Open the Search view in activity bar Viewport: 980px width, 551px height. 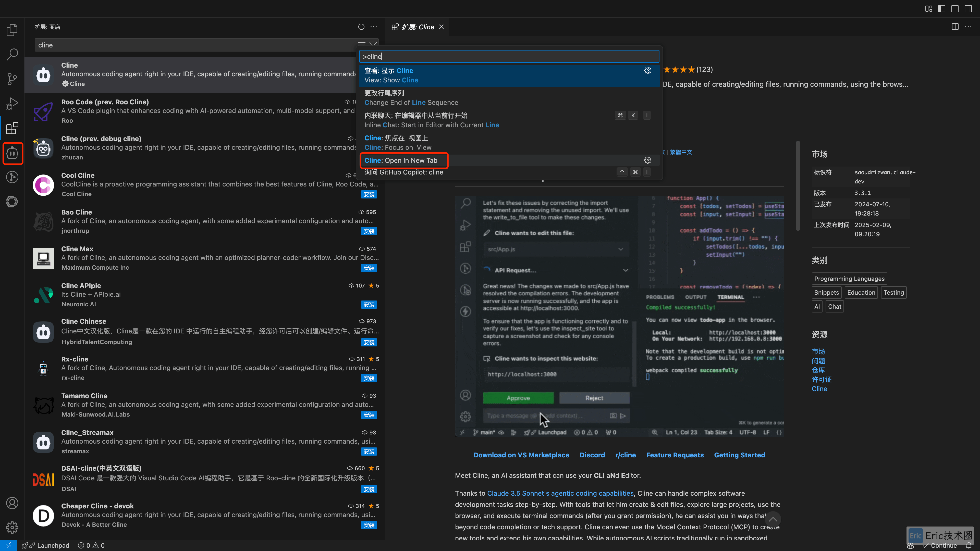pos(12,54)
